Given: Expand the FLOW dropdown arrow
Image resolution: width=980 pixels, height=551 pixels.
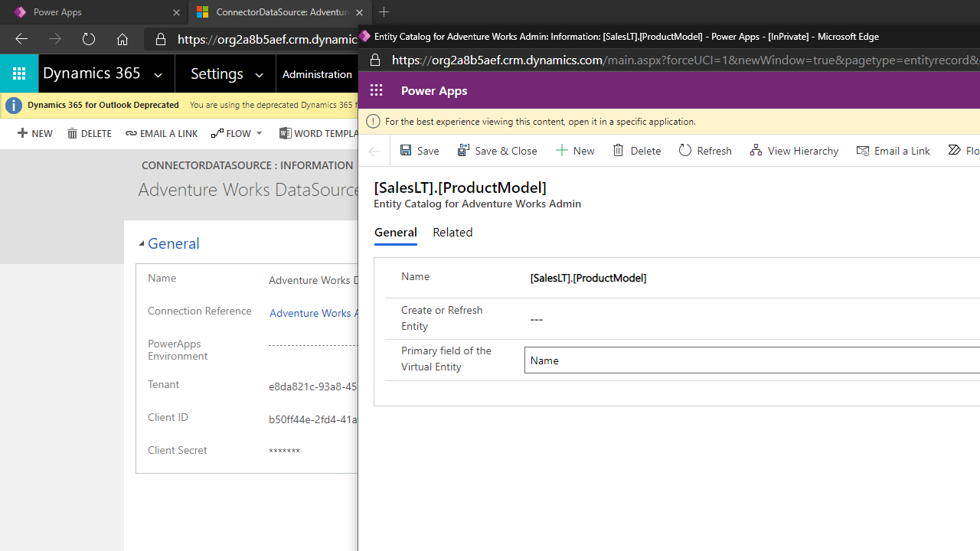Looking at the screenshot, I should pyautogui.click(x=259, y=133).
